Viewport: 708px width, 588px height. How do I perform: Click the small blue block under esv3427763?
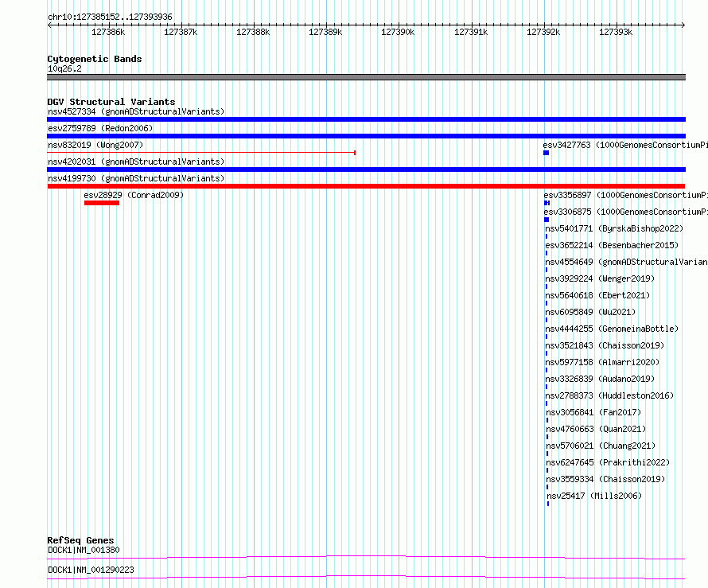coord(546,153)
